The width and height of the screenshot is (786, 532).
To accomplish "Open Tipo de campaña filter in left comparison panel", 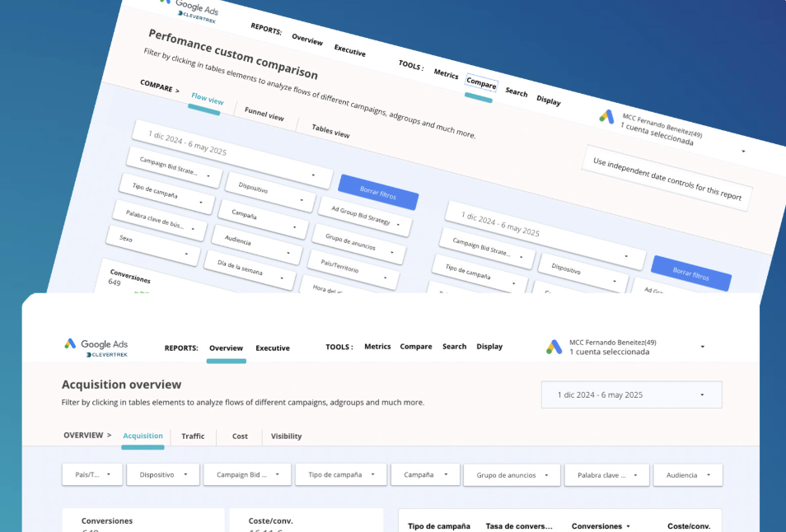I will click(x=167, y=194).
